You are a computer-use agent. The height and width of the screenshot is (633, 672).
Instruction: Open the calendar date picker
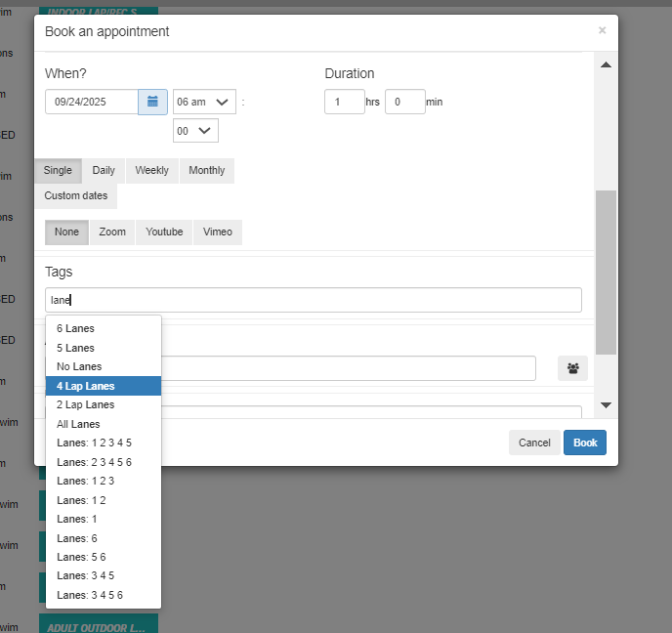coord(152,102)
